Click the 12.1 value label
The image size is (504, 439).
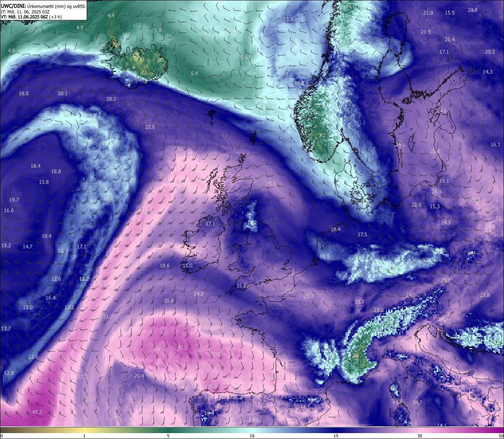click(69, 307)
